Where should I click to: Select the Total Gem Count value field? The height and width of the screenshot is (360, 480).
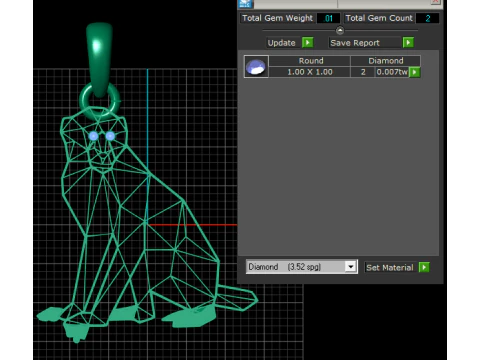coord(427,18)
